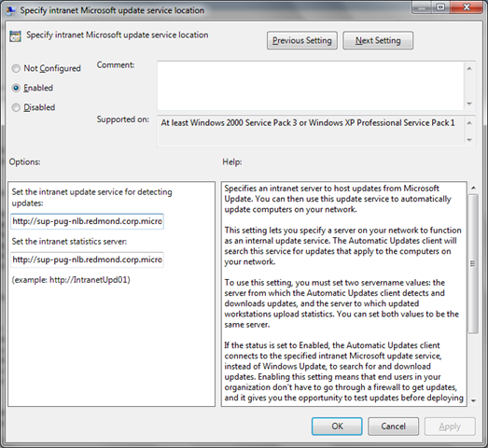Maximize the dialog window
This screenshot has height=448, width=488.
440,7
